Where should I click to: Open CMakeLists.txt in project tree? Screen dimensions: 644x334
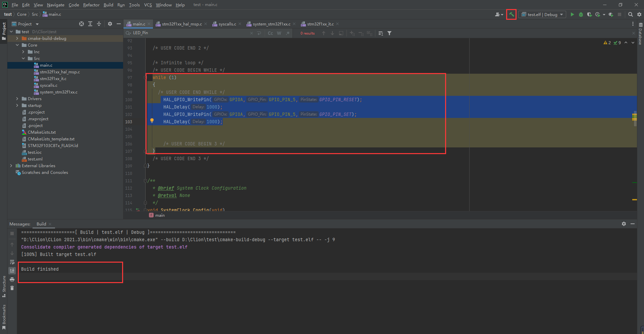(x=42, y=132)
